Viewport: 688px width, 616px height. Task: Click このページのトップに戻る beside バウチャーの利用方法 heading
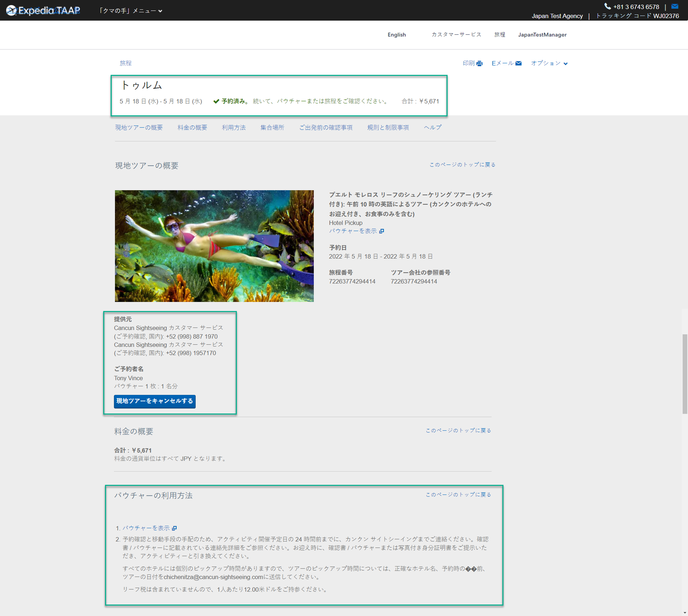point(458,494)
